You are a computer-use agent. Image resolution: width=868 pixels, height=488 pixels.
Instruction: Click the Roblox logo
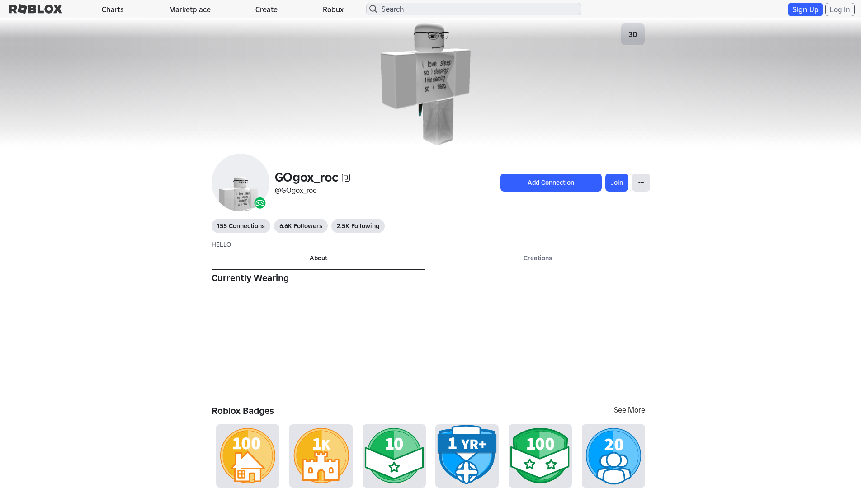[36, 9]
